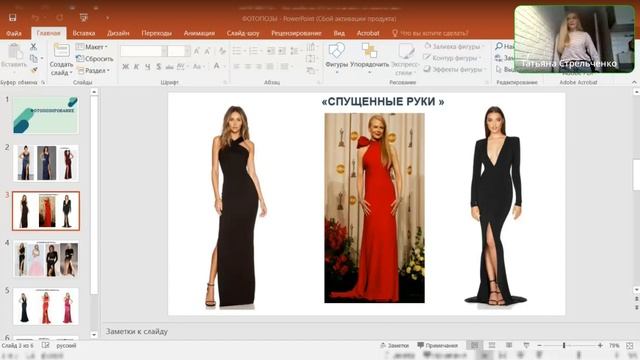Open the Переходы tab
The height and width of the screenshot is (360, 640).
pos(156,33)
